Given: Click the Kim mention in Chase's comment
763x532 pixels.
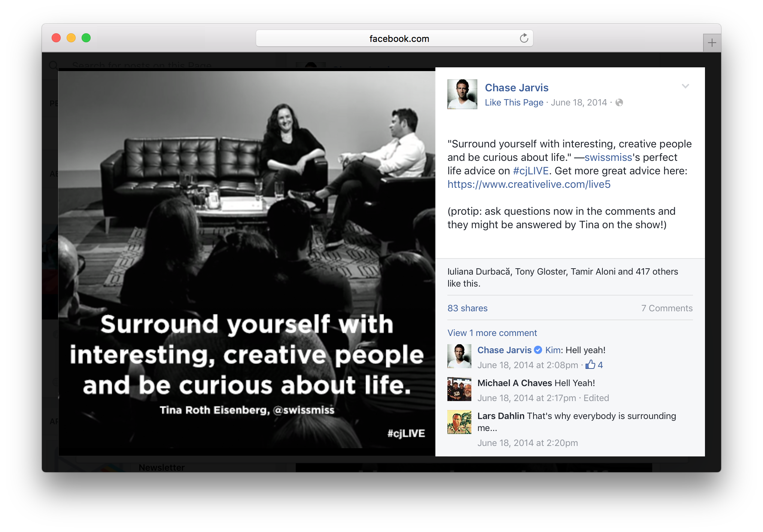Looking at the screenshot, I should [x=553, y=350].
